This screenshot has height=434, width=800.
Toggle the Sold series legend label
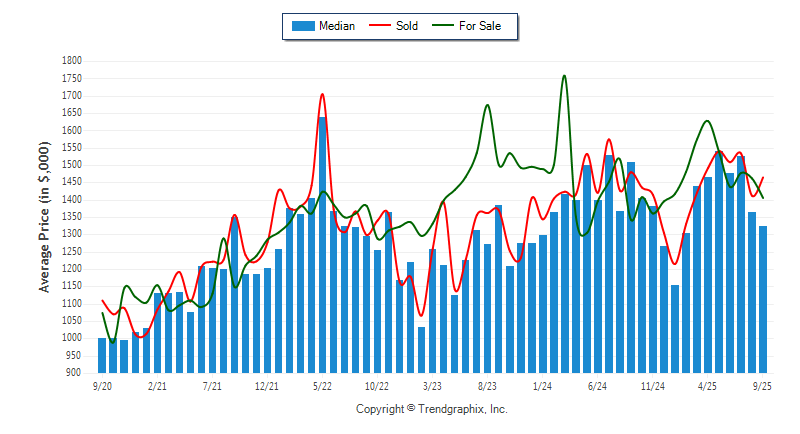tap(407, 26)
